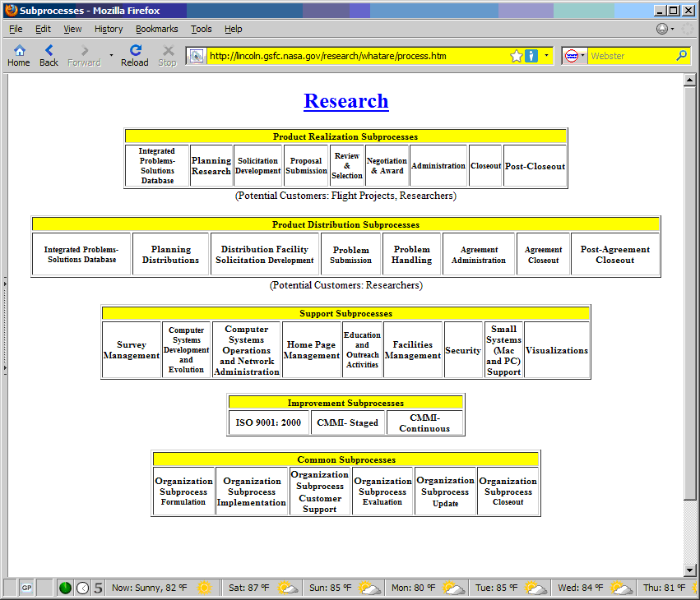700x600 pixels.
Task: Click the Stop loading icon
Action: click(x=168, y=56)
